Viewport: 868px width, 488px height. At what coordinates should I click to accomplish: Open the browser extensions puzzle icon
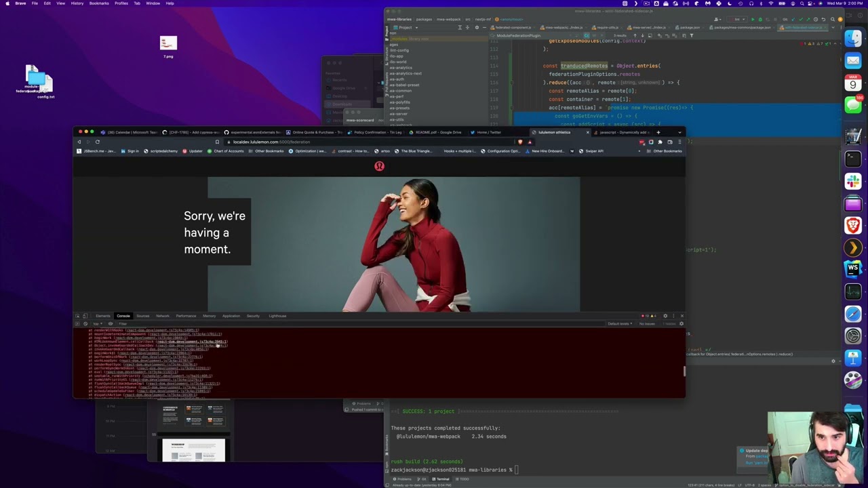pos(660,142)
